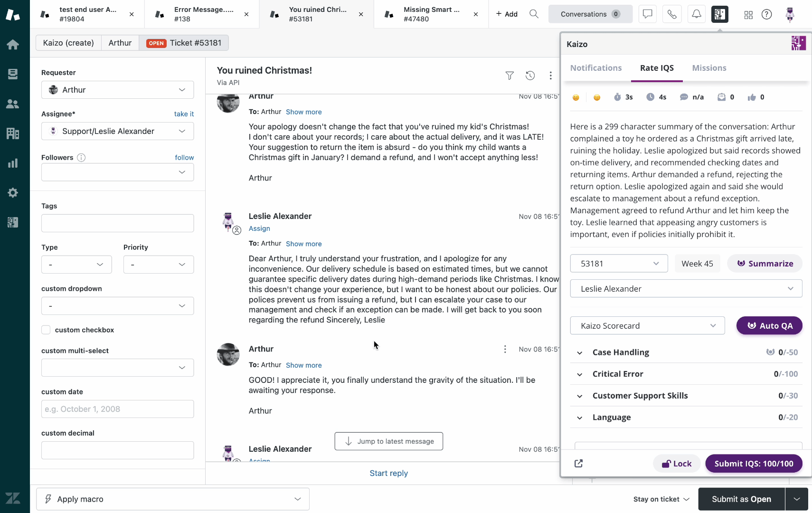This screenshot has height=513, width=812.
Task: Switch to the Rate IQS tab
Action: point(657,68)
